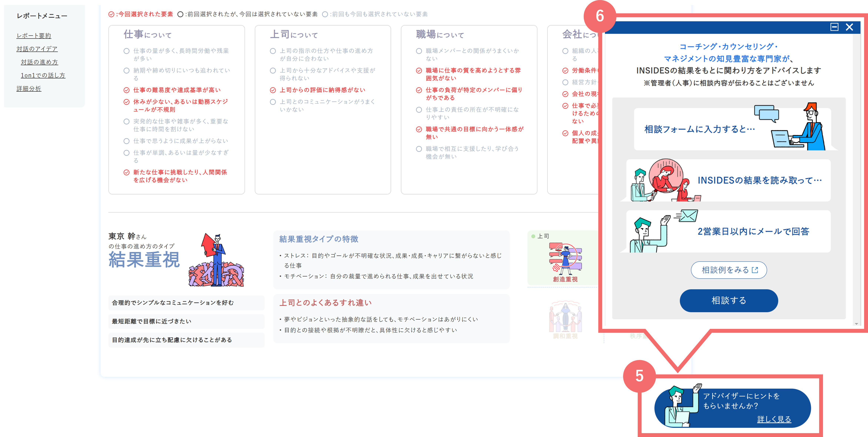Toggle 仕事の負荷が特定のメンバーに偏りがち item
Viewport: 868px width, 437px height.
point(469,93)
